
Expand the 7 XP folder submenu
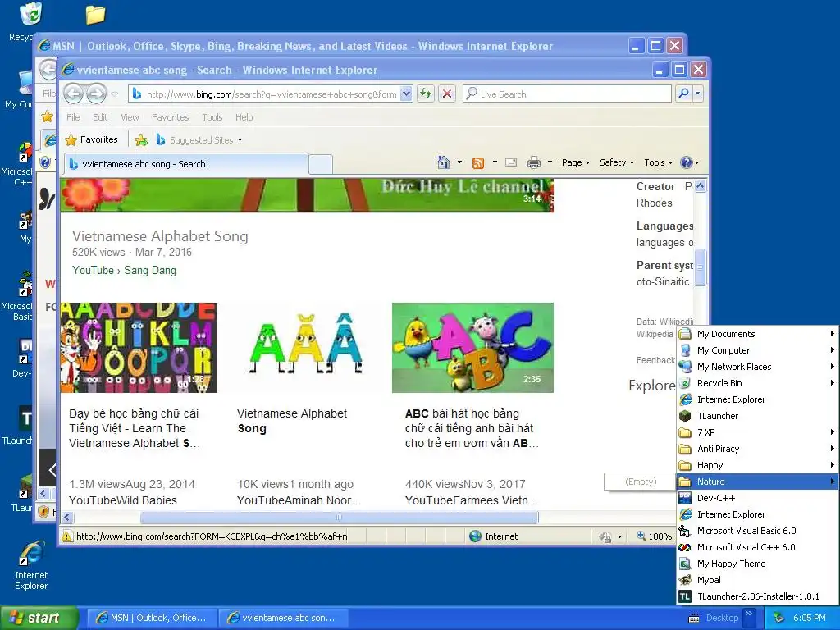757,432
